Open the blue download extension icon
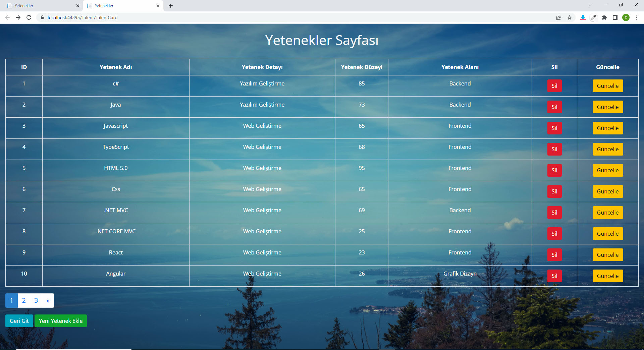Screen dimensions: 644x350 click(583, 17)
